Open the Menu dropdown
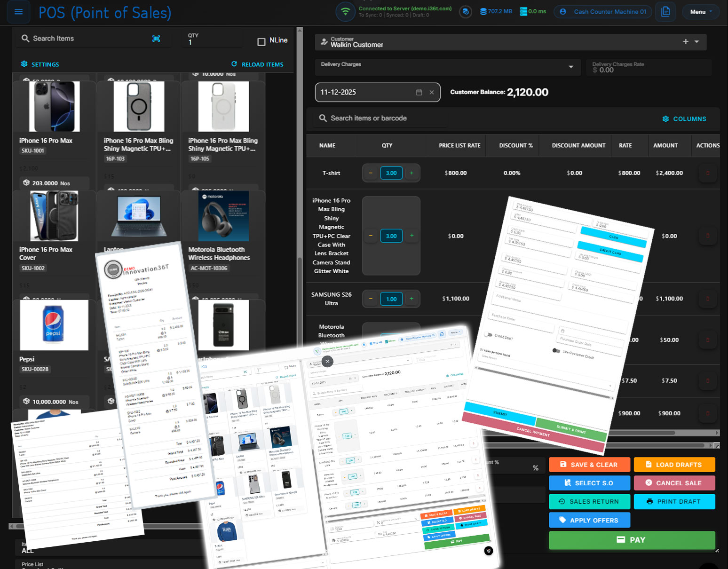The height and width of the screenshot is (569, 728). tap(701, 12)
